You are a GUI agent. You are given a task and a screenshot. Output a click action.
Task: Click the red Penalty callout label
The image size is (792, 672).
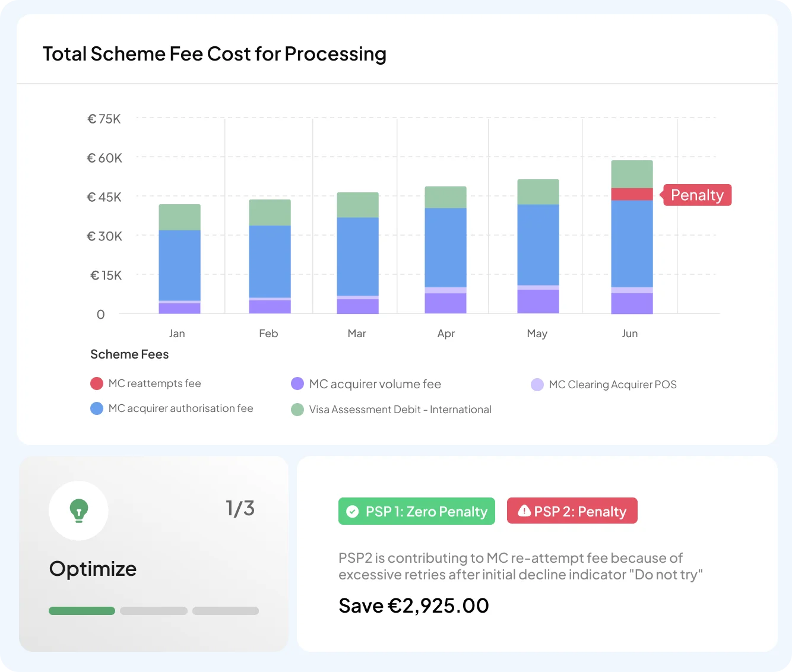(x=697, y=195)
